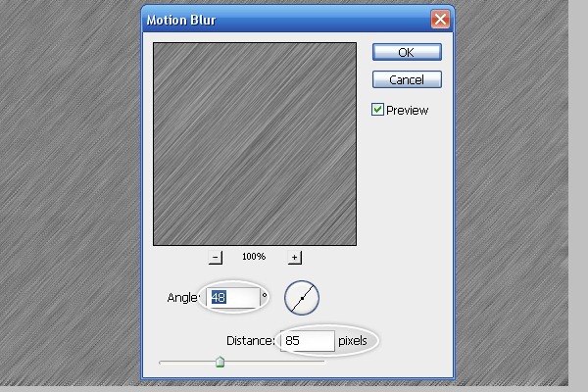The width and height of the screenshot is (588, 392).
Task: Toggle the Preview checkbox
Action: click(x=377, y=110)
